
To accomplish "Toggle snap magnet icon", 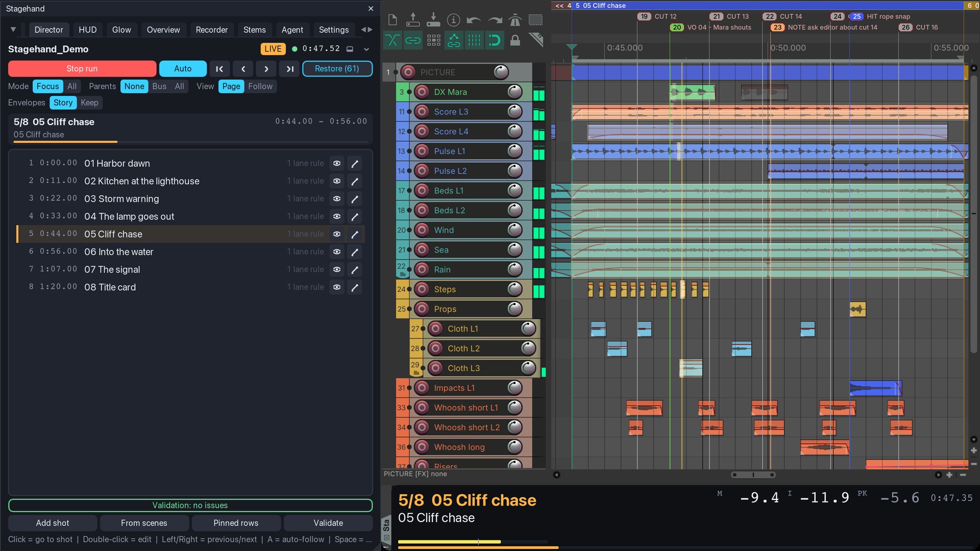I will click(495, 40).
